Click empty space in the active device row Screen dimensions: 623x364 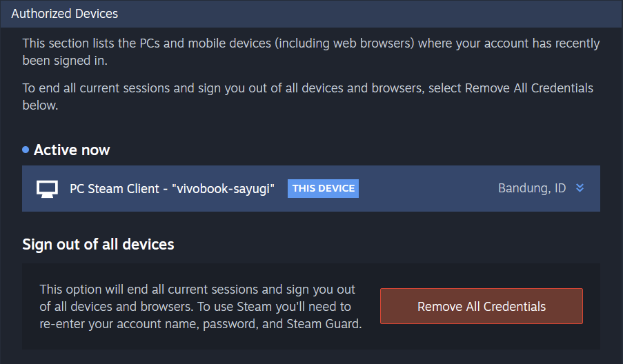427,189
